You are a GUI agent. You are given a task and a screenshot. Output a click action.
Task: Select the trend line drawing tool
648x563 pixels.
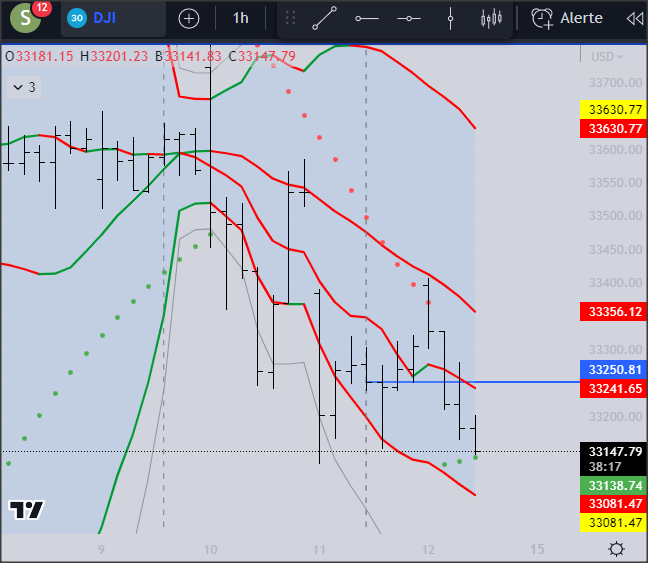[324, 18]
